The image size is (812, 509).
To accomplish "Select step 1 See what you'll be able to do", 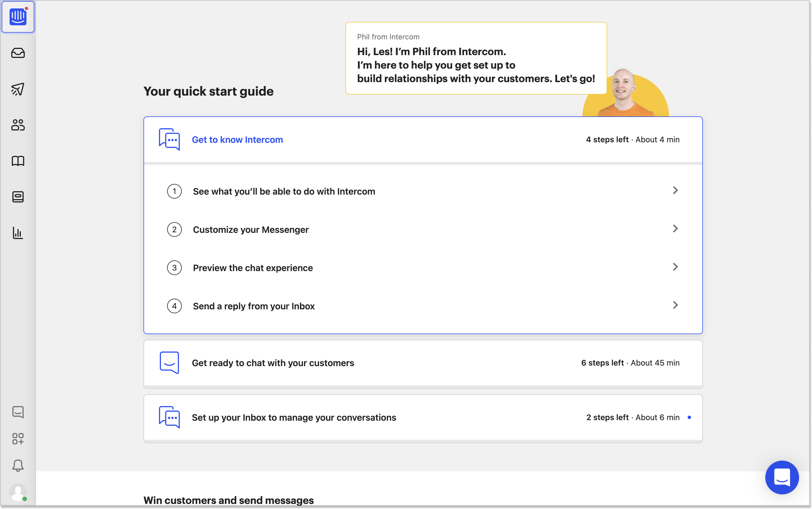I will 423,191.
